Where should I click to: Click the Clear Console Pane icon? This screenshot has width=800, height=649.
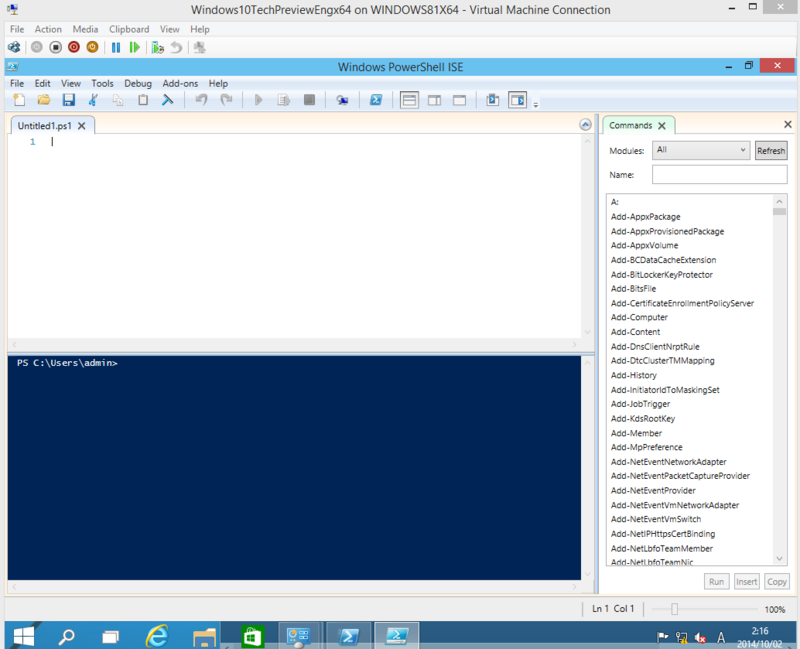point(167,100)
